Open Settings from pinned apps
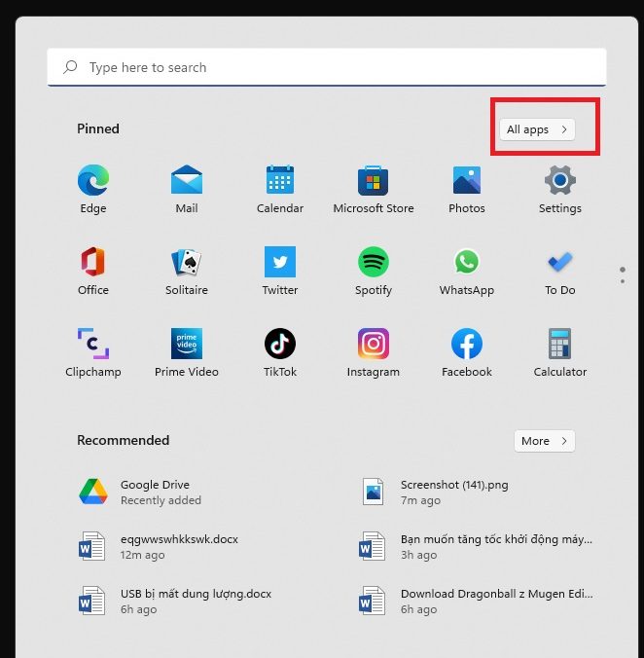Image resolution: width=644 pixels, height=658 pixels. (x=560, y=190)
